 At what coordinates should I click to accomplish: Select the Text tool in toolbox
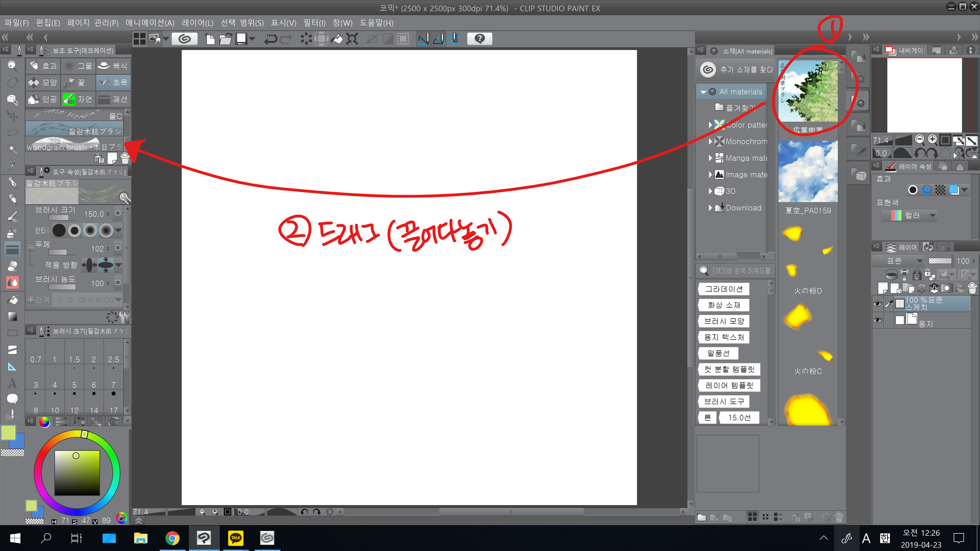(x=12, y=383)
